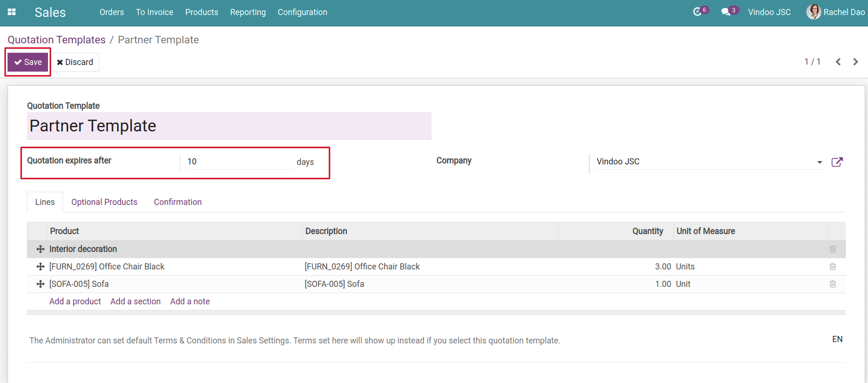This screenshot has width=868, height=383.
Task: Delete the Sofa line
Action: click(x=833, y=284)
